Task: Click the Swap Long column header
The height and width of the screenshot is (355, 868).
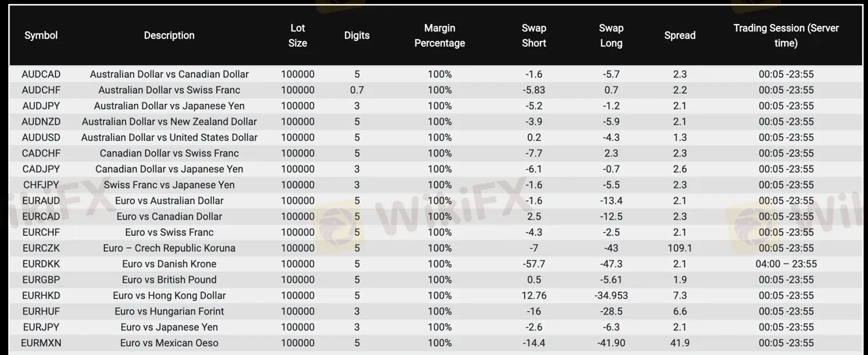Action: 611,36
